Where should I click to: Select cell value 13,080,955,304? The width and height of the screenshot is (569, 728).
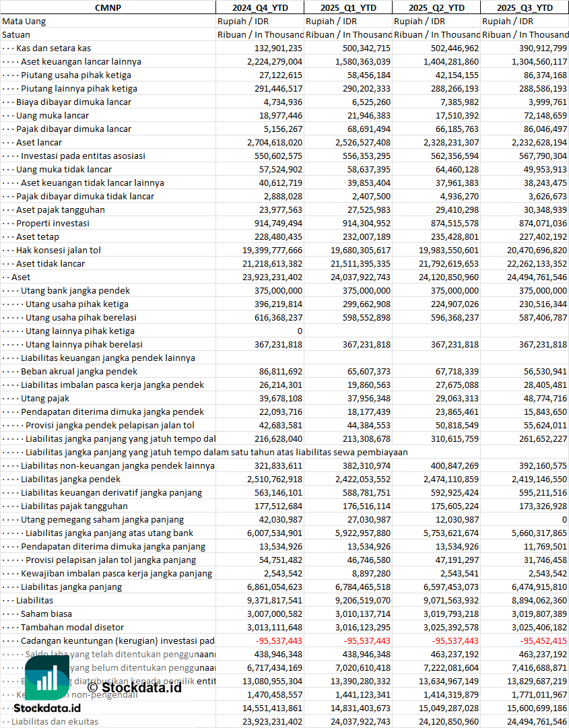coord(273,681)
